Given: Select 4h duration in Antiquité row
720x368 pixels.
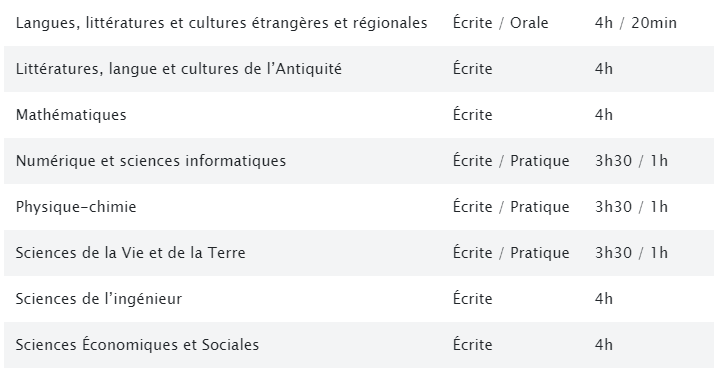Looking at the screenshot, I should tap(603, 69).
